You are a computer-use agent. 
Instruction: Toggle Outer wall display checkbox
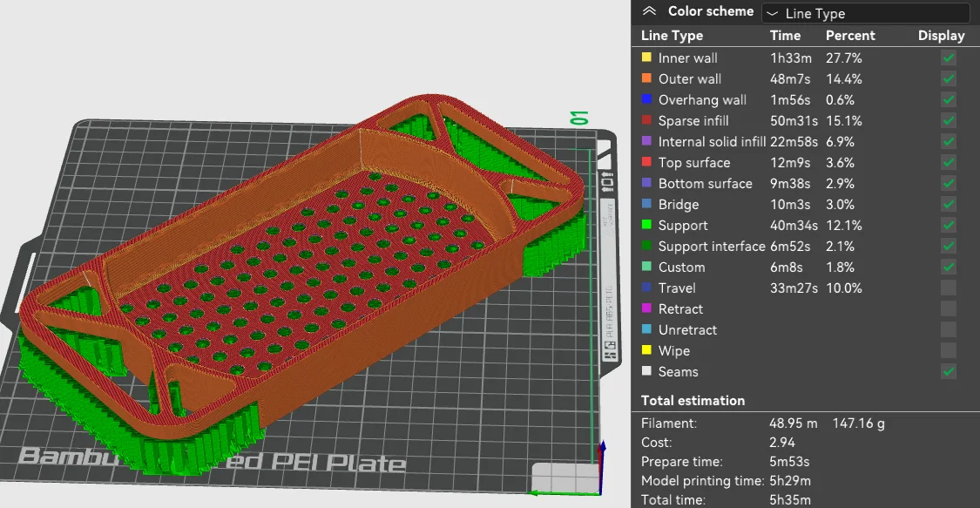coord(948,78)
